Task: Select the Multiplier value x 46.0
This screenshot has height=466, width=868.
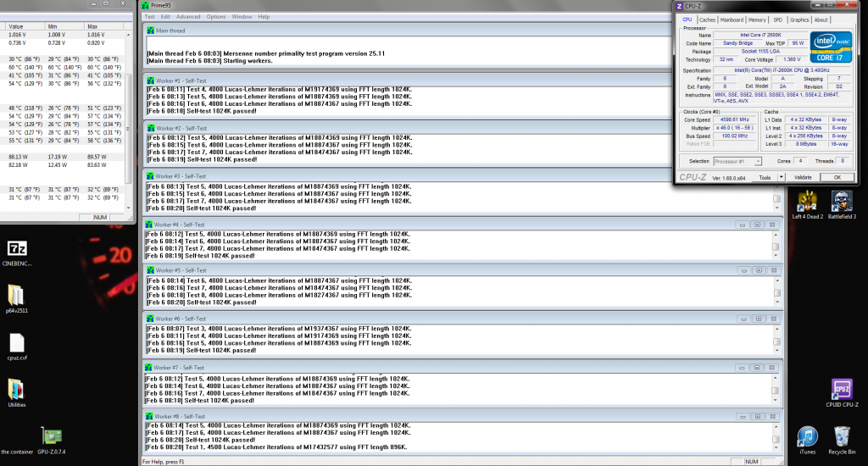Action: coord(735,128)
